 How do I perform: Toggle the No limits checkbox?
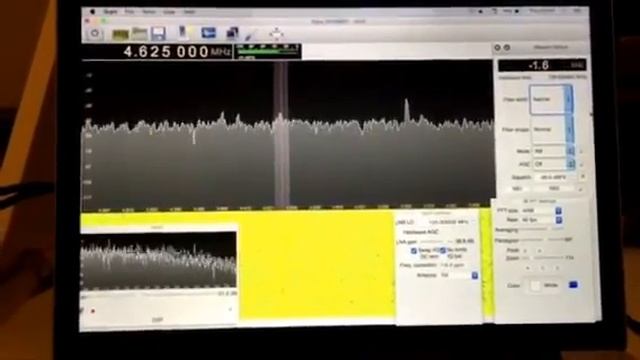pos(443,250)
